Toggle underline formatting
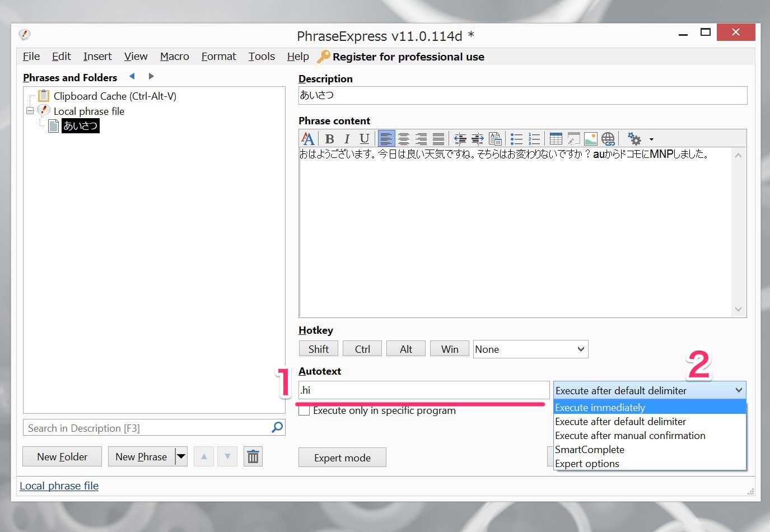The height and width of the screenshot is (532, 770). coord(364,138)
